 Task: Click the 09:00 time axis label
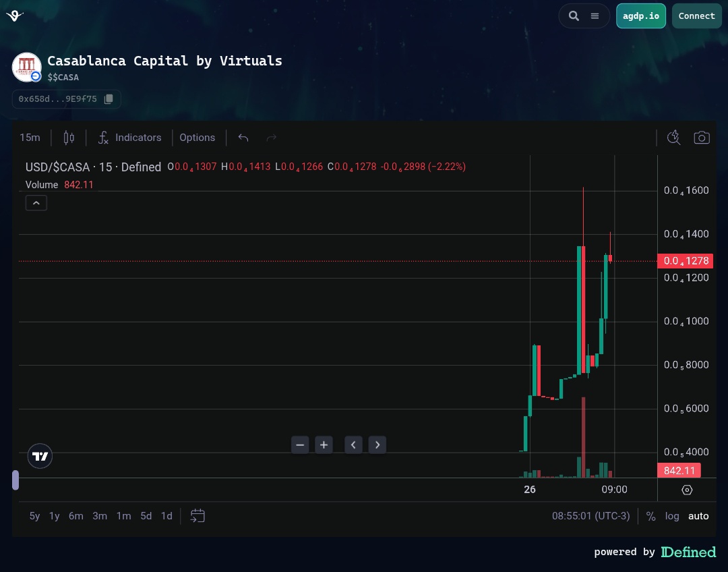(614, 489)
